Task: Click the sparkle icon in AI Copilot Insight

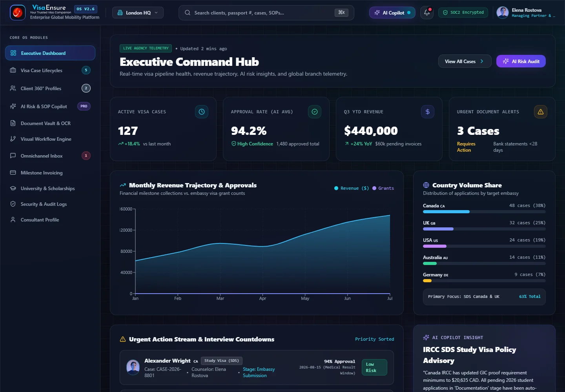Action: point(426,338)
